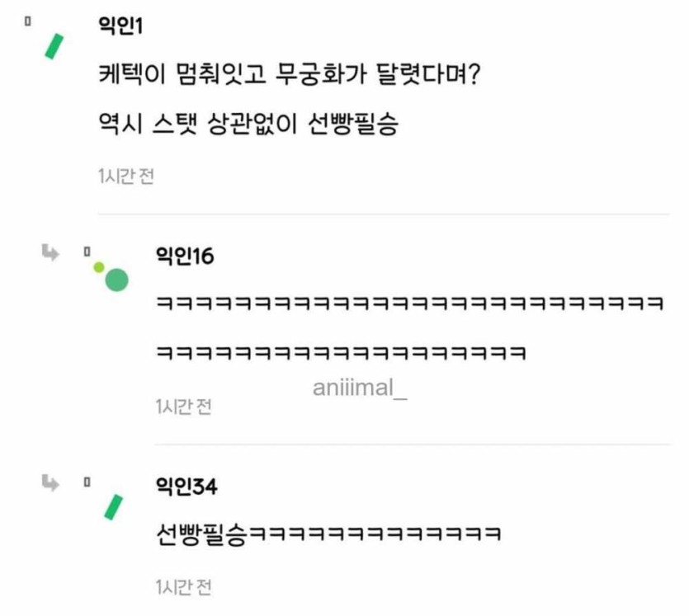Click the reply arrow beside 익인34
The height and width of the screenshot is (616, 689).
pyautogui.click(x=50, y=479)
